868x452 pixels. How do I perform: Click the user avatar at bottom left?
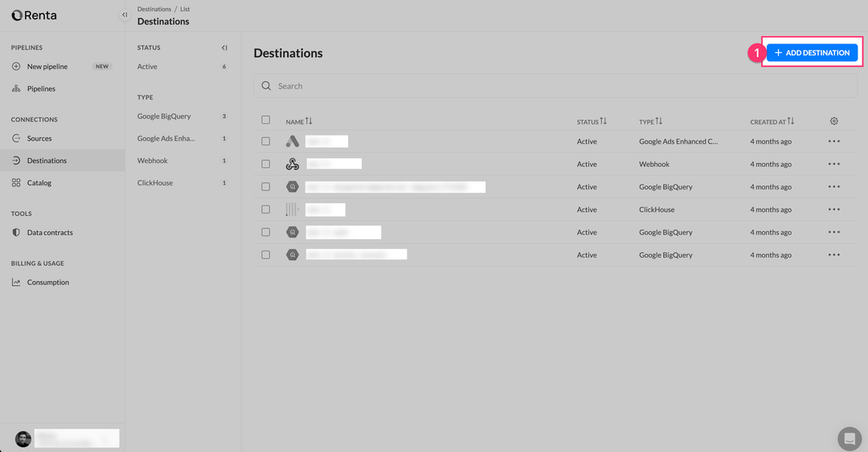pyautogui.click(x=23, y=438)
